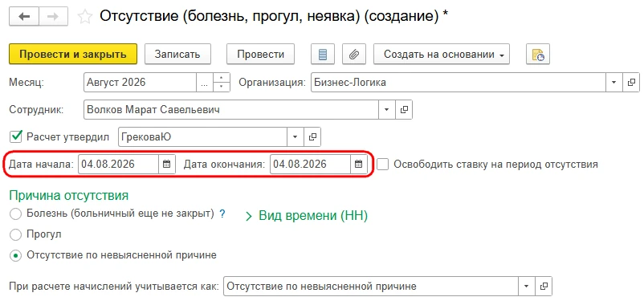Click the document icon with a clock
This screenshot has width=644, height=301.
pyautogui.click(x=538, y=55)
